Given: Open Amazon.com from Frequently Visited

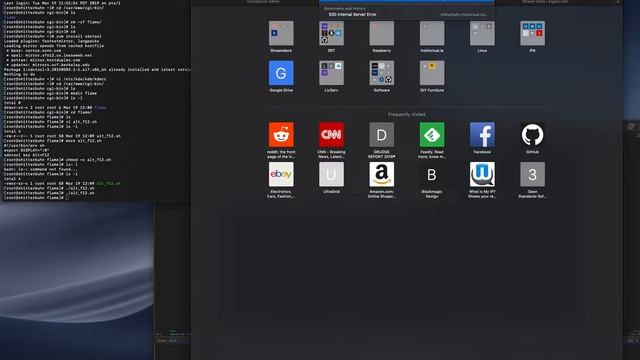Looking at the screenshot, I should coord(382,174).
